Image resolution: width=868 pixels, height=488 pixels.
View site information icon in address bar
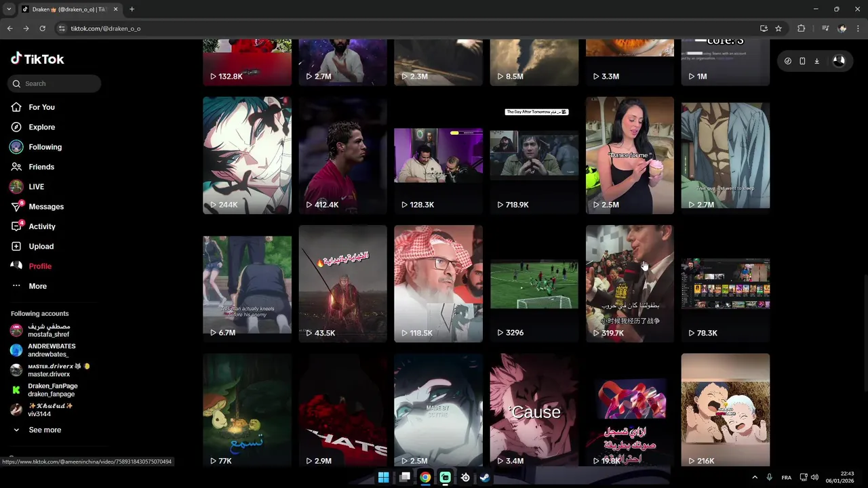(x=62, y=28)
